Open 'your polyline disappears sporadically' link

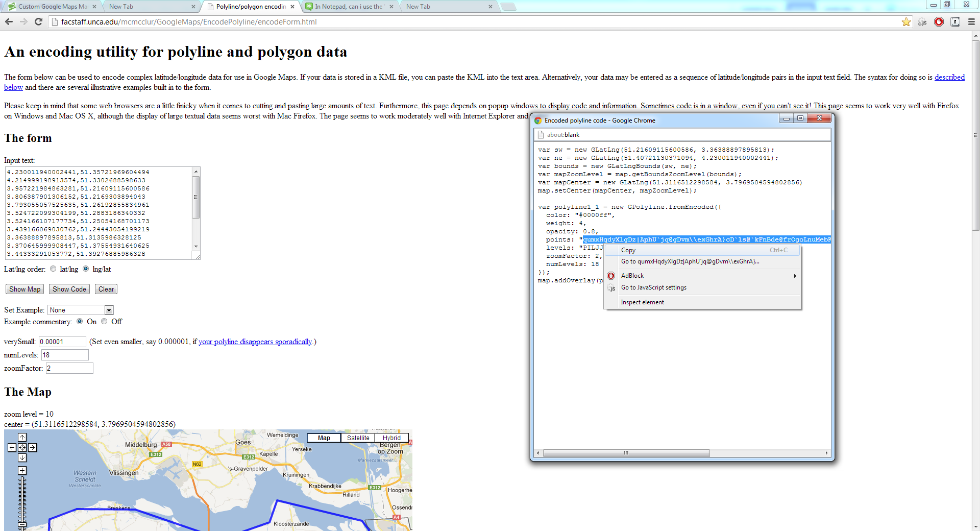[255, 342]
